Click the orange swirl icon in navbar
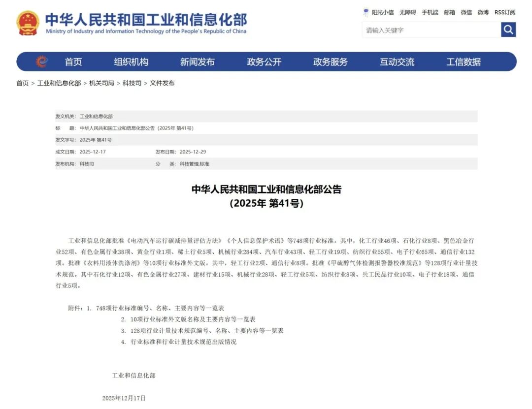 (x=42, y=62)
